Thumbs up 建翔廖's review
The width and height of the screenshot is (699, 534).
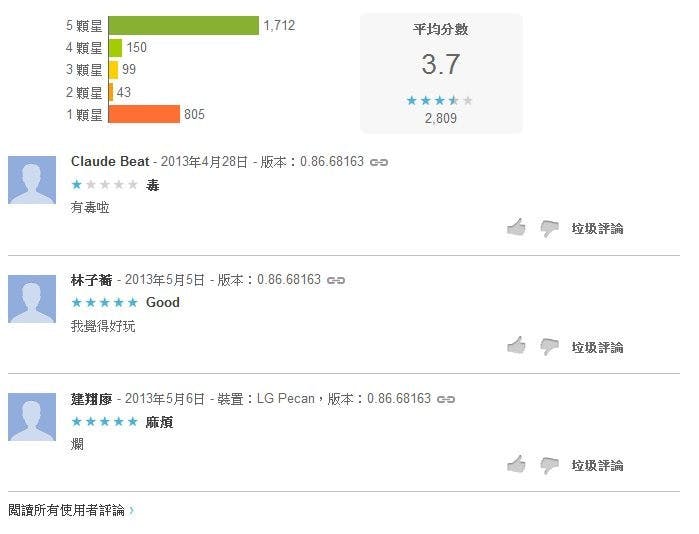pos(516,464)
